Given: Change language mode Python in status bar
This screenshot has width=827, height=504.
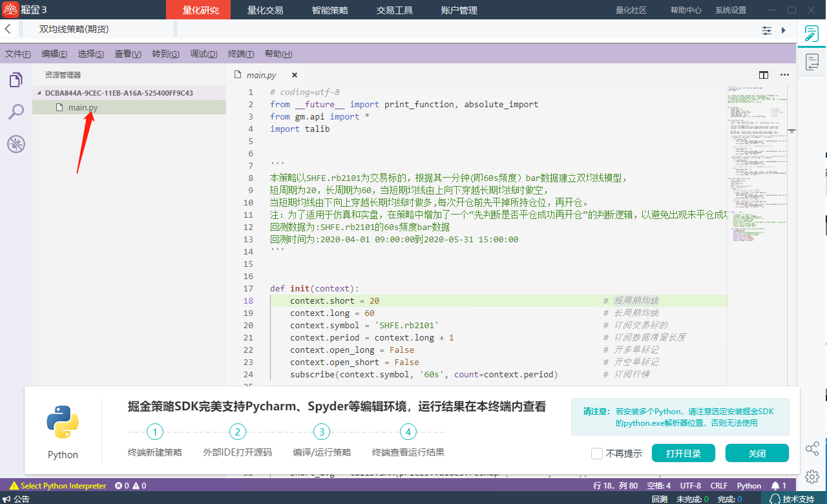Looking at the screenshot, I should click(749, 485).
